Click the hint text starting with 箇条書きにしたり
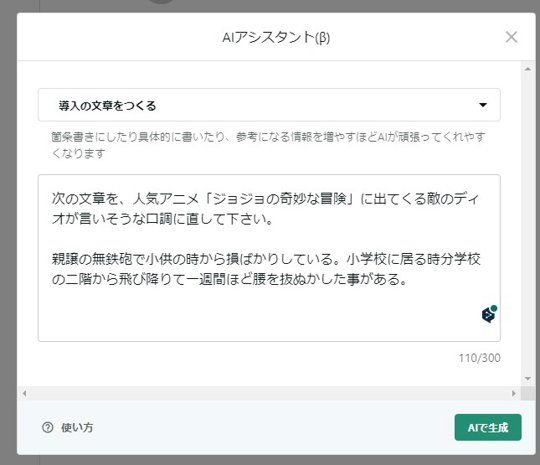This screenshot has width=540, height=465. [x=268, y=145]
